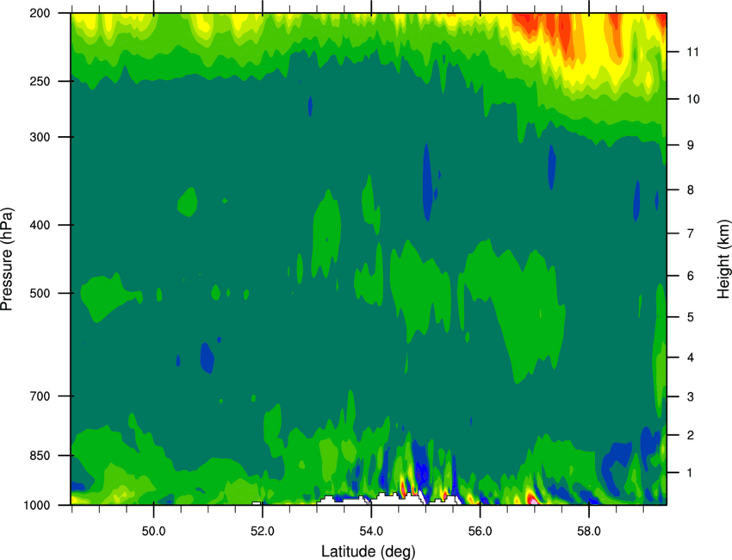Pick the 10 km height label
Image resolution: width=732 pixels, height=560 pixels.
693,99
